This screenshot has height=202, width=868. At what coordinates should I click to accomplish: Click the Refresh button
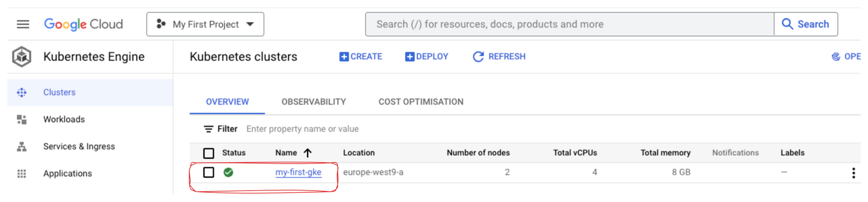click(499, 56)
